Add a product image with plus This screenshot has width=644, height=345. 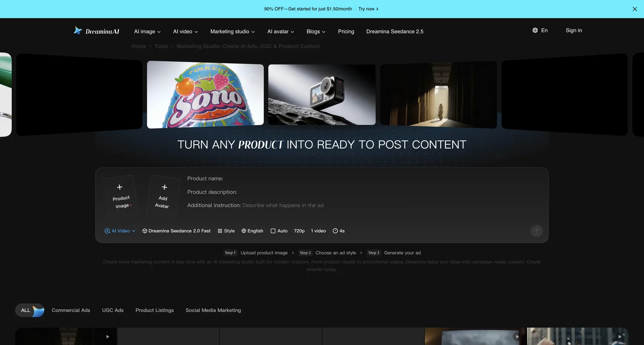[120, 197]
